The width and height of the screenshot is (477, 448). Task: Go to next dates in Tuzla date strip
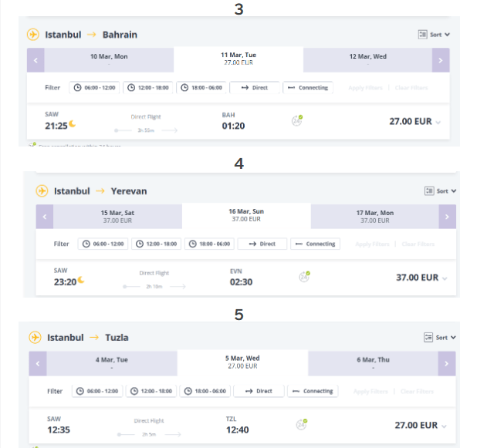(x=447, y=363)
